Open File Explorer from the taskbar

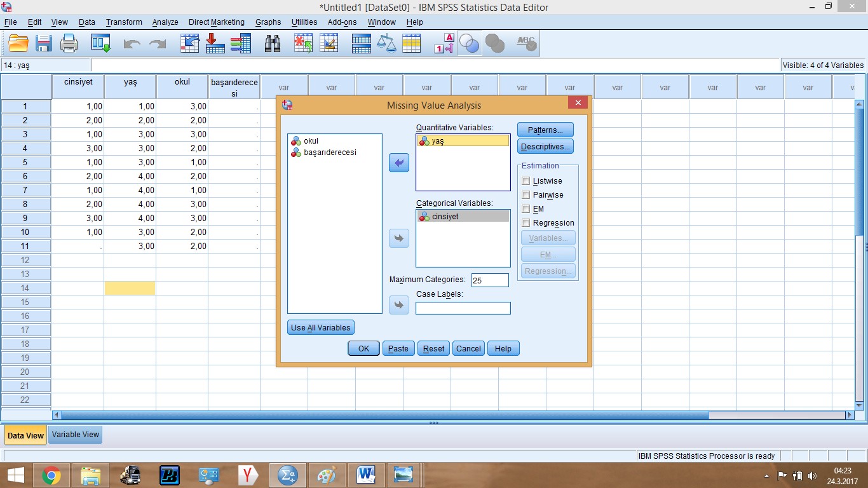coord(91,475)
